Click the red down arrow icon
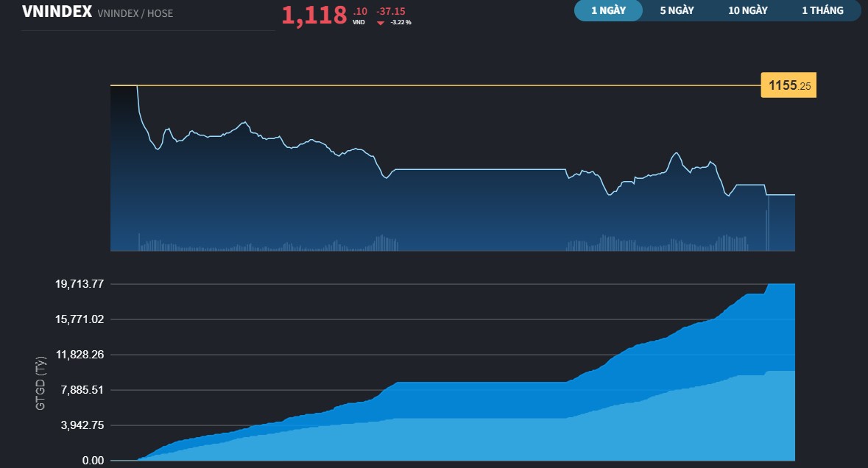Image resolution: width=868 pixels, height=468 pixels. (x=381, y=23)
